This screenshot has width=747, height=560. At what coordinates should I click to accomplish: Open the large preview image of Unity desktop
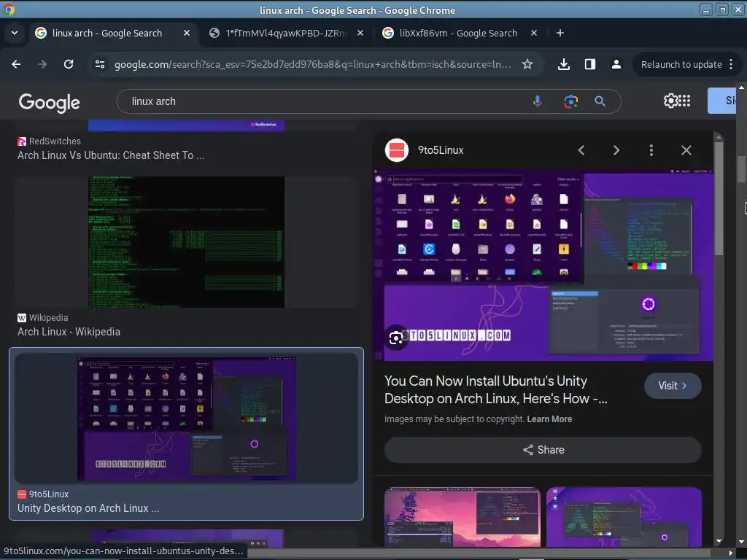[543, 265]
